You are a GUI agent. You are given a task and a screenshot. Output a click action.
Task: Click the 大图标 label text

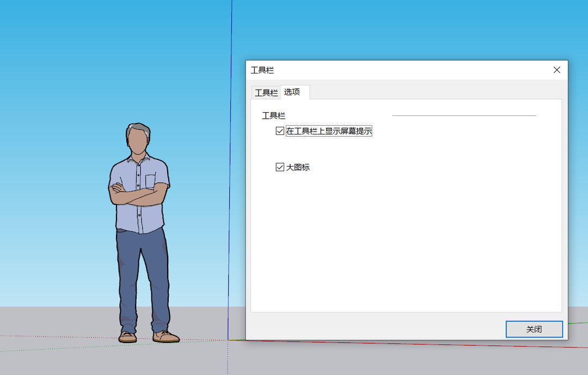coord(297,167)
